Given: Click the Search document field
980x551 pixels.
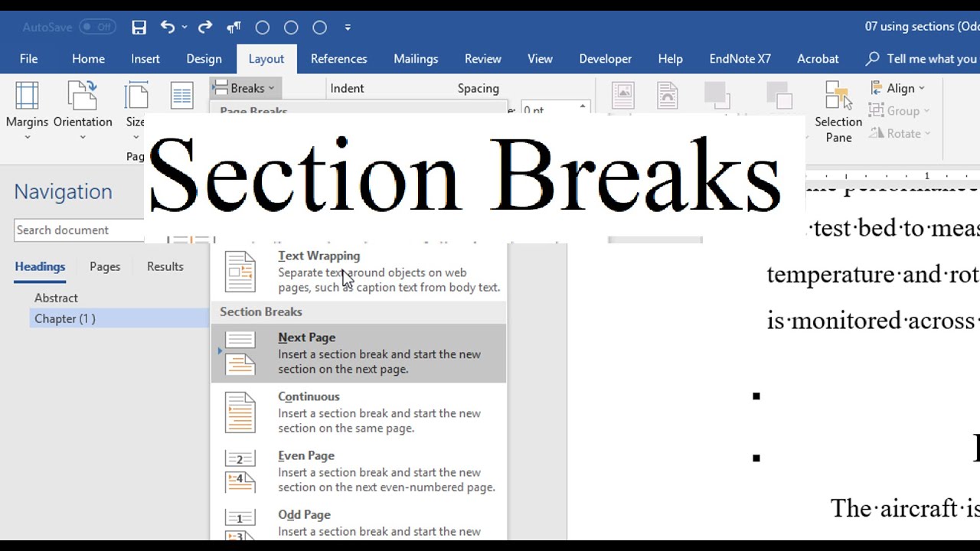Looking at the screenshot, I should point(79,230).
